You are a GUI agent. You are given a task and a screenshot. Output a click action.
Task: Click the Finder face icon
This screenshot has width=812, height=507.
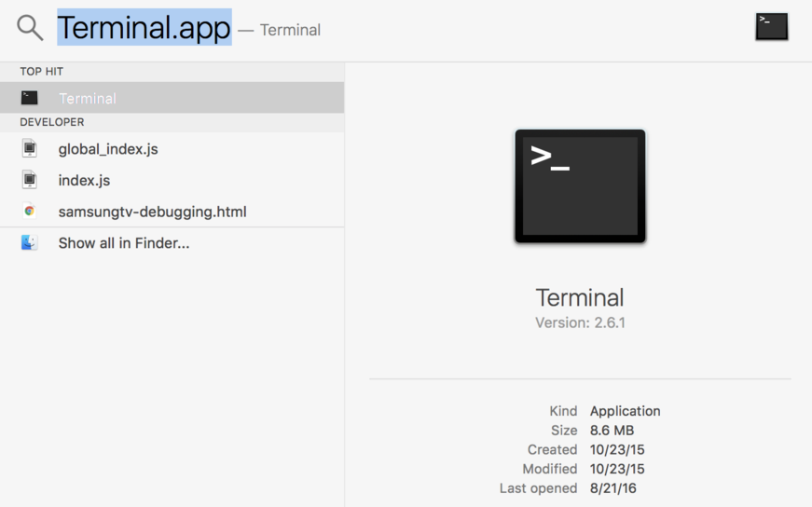tap(30, 242)
